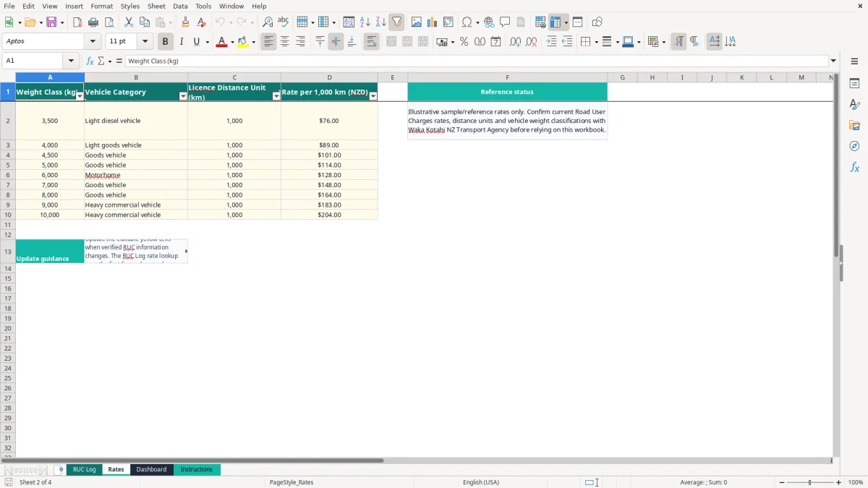Toggle Center Horizontally alignment

[x=284, y=42]
